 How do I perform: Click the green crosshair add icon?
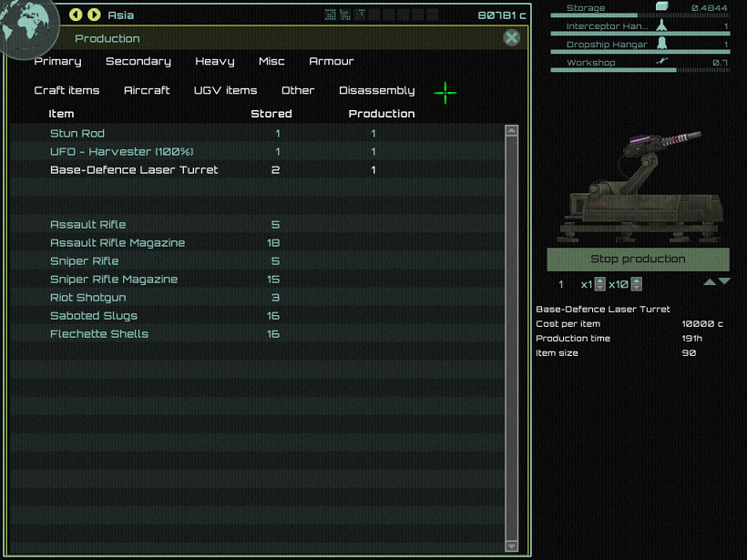[x=445, y=93]
